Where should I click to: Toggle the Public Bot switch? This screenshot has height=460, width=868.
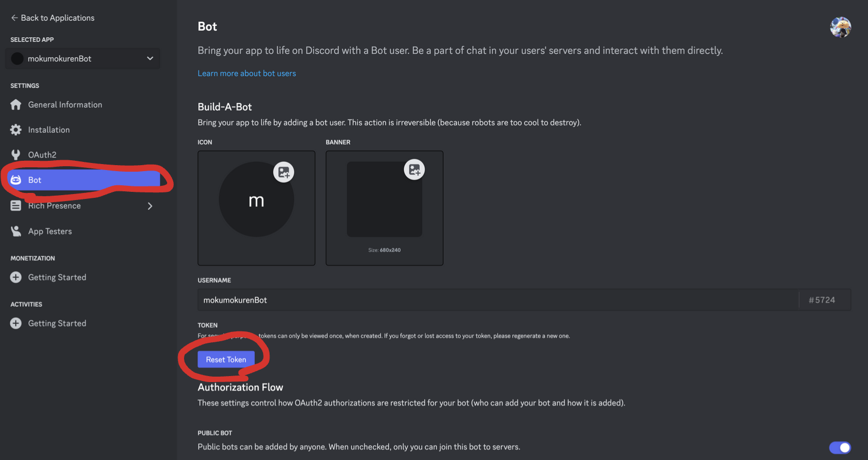point(840,447)
